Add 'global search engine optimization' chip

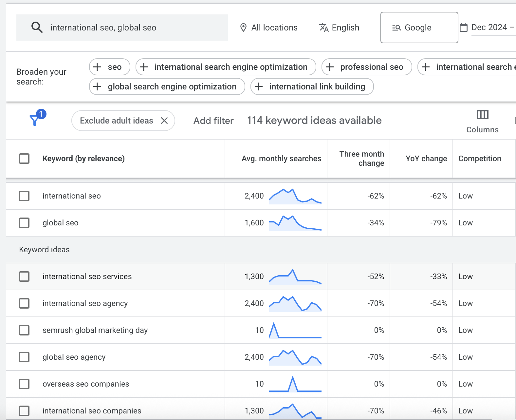pyautogui.click(x=167, y=86)
